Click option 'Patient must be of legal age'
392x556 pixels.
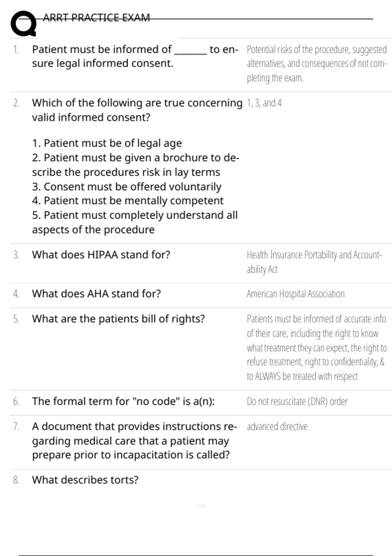tap(107, 143)
